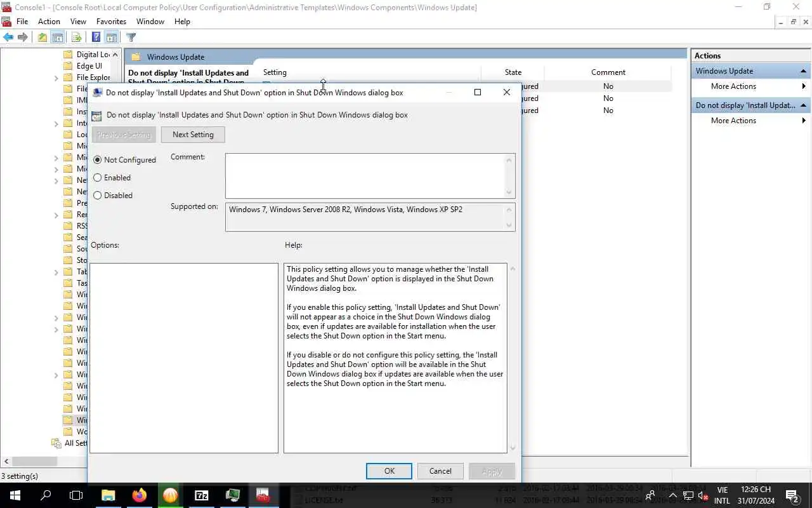Click Help text scrollbar down arrow
Screen dimensions: 812x508
513,448
